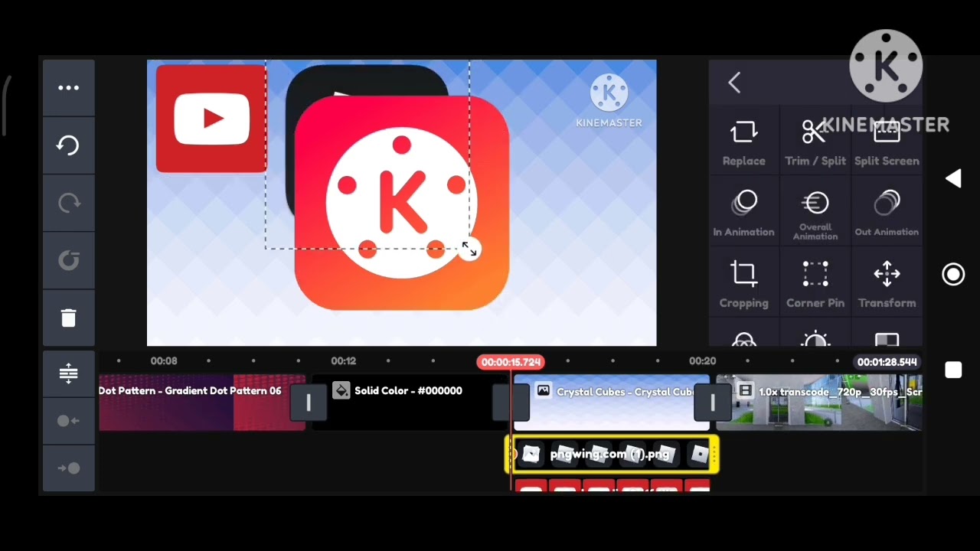Select the Crystal Cubes clip
The width and height of the screenshot is (980, 551).
click(612, 403)
